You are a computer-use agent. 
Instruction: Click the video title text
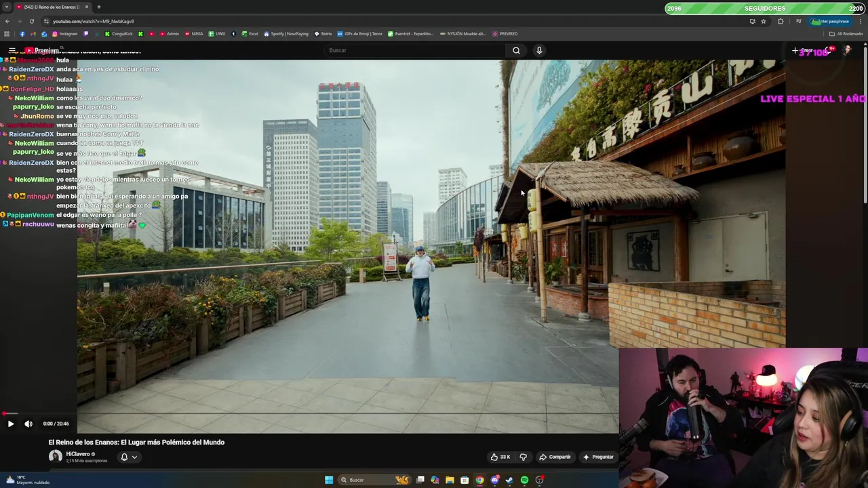click(136, 442)
